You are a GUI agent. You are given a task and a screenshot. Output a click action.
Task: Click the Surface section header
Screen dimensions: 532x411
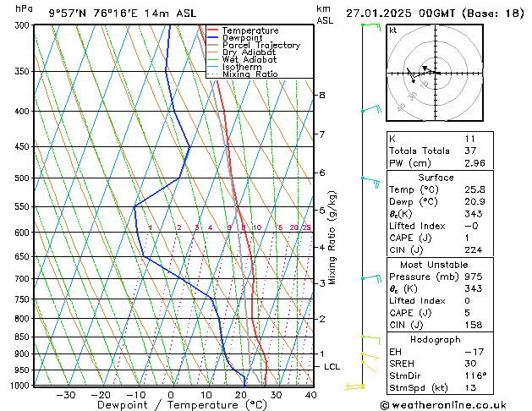pyautogui.click(x=436, y=178)
